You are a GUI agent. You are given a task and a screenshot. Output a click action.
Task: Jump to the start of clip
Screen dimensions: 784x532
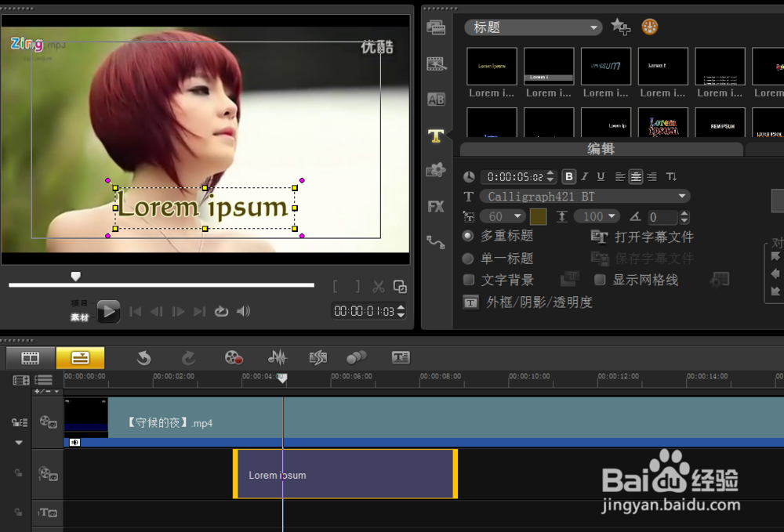pyautogui.click(x=135, y=312)
